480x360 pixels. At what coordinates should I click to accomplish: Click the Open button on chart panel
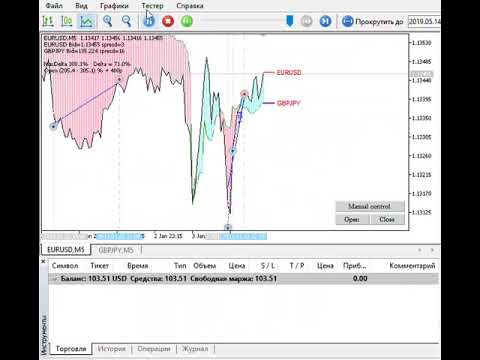[x=352, y=219]
